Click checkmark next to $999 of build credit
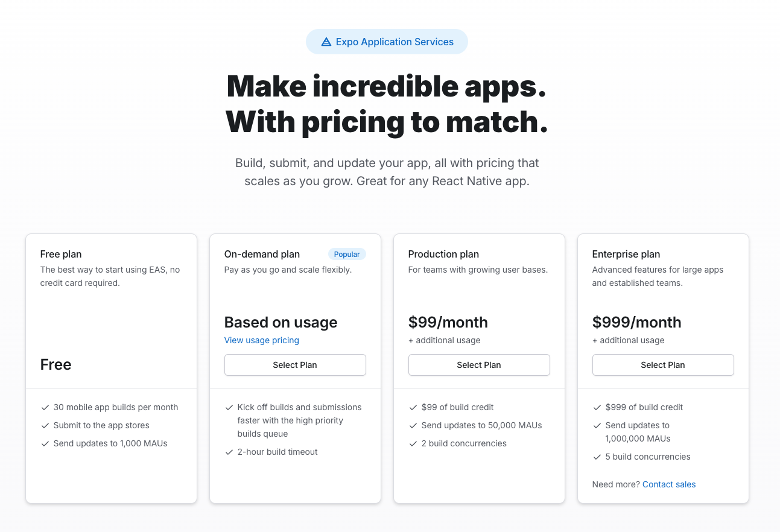This screenshot has height=532, width=780. tap(597, 407)
